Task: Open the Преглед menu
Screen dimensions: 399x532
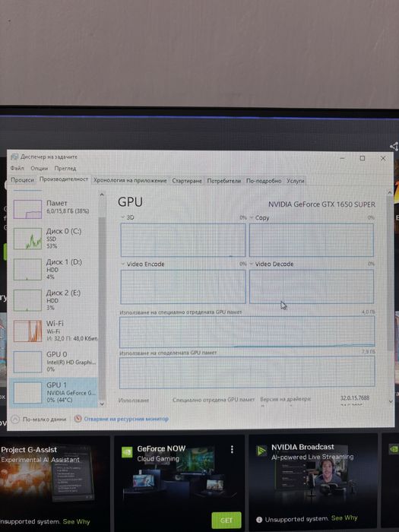Action: (x=65, y=168)
